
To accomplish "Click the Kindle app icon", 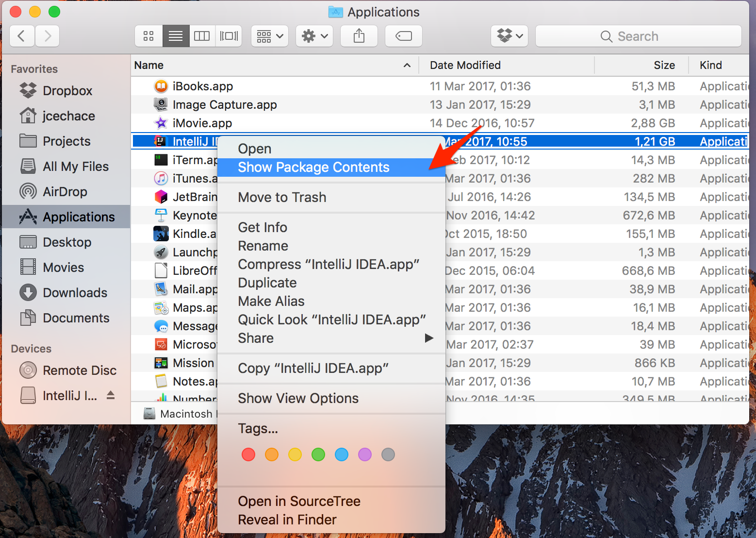I will (x=161, y=234).
